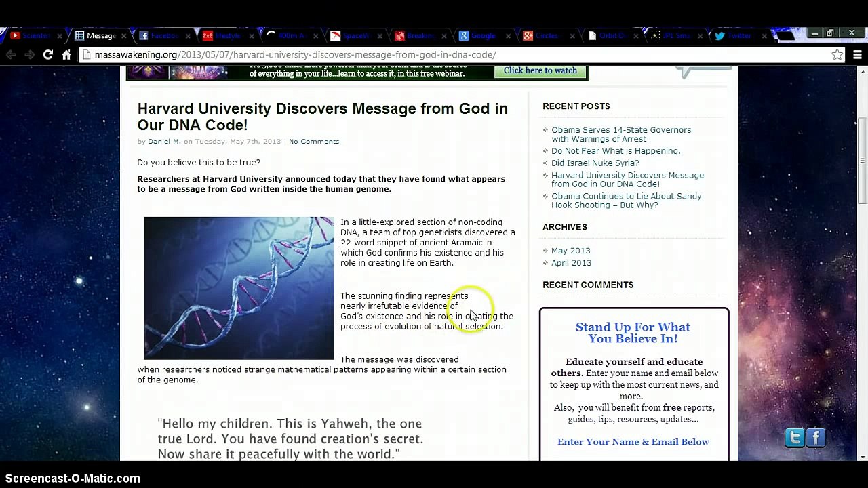Open sidebar 'Harvard University Discovers Message' post link
The width and height of the screenshot is (868, 488).
tap(627, 180)
